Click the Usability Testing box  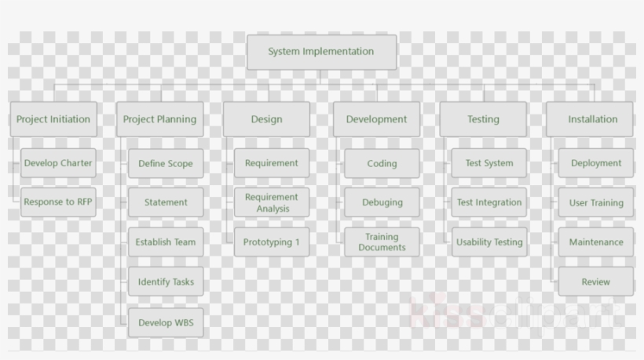489,242
